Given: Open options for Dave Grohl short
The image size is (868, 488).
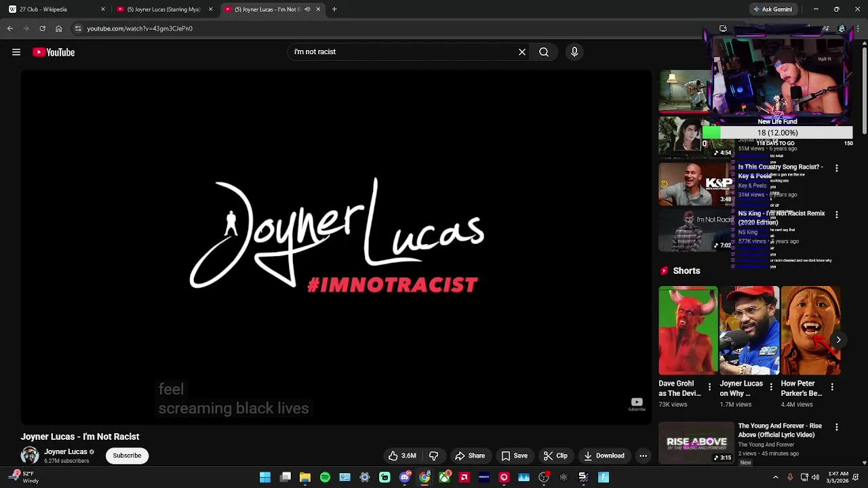Looking at the screenshot, I should 709,387.
